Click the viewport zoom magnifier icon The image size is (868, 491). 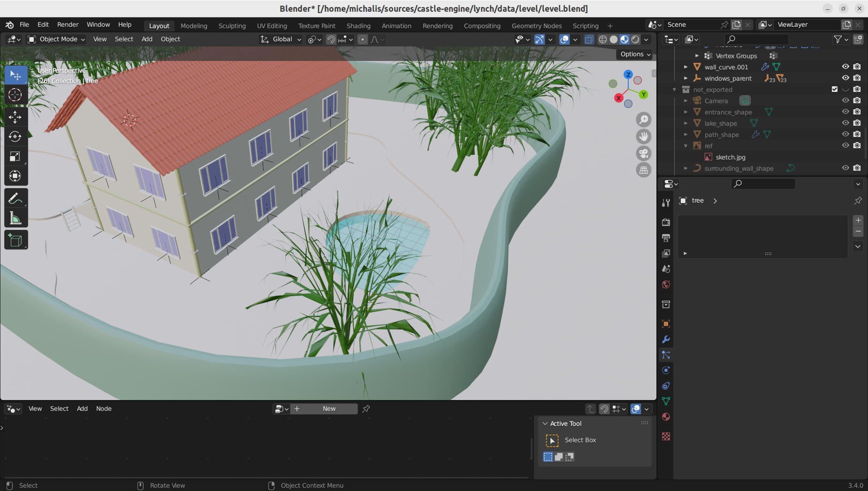click(x=643, y=119)
